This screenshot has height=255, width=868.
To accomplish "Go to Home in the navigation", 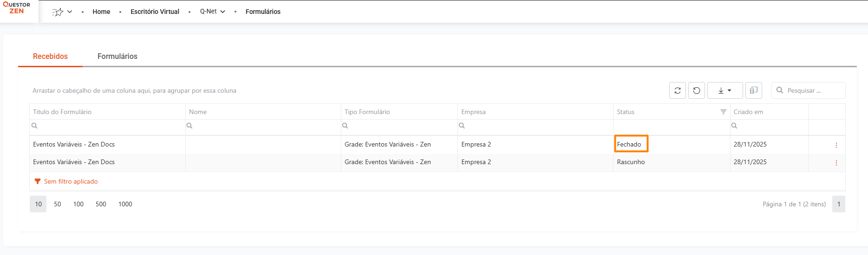I will pos(101,12).
